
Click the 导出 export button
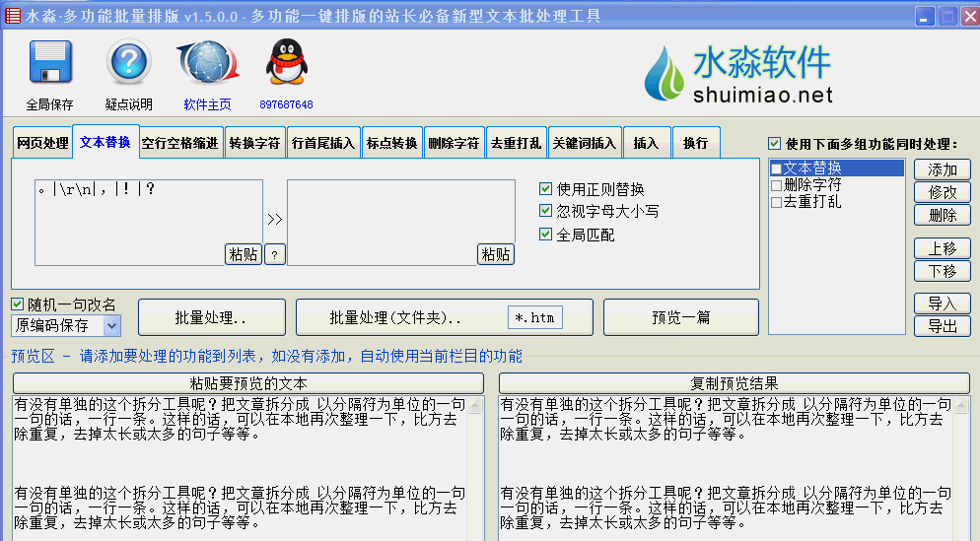click(x=942, y=326)
